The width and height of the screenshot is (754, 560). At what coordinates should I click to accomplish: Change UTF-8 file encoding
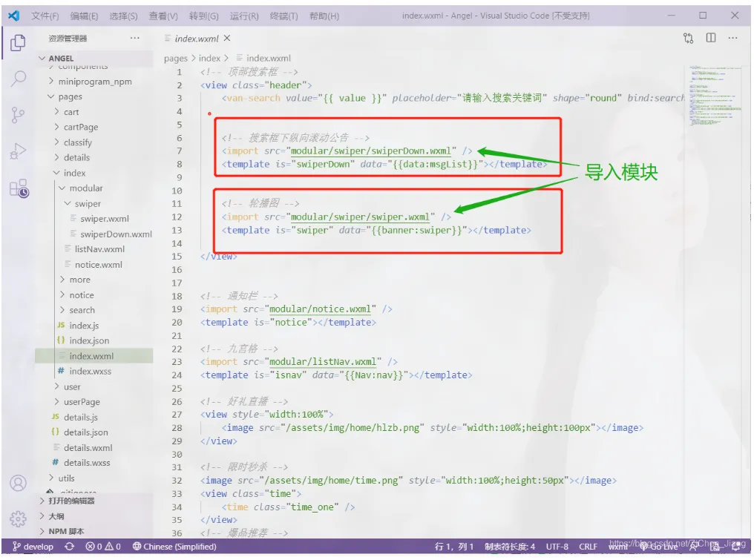(557, 547)
